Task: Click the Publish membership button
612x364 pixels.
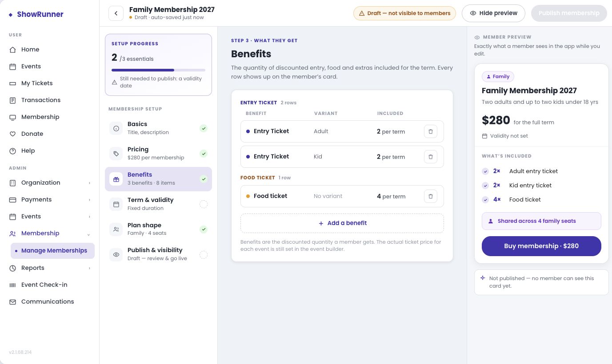Action: (x=569, y=13)
